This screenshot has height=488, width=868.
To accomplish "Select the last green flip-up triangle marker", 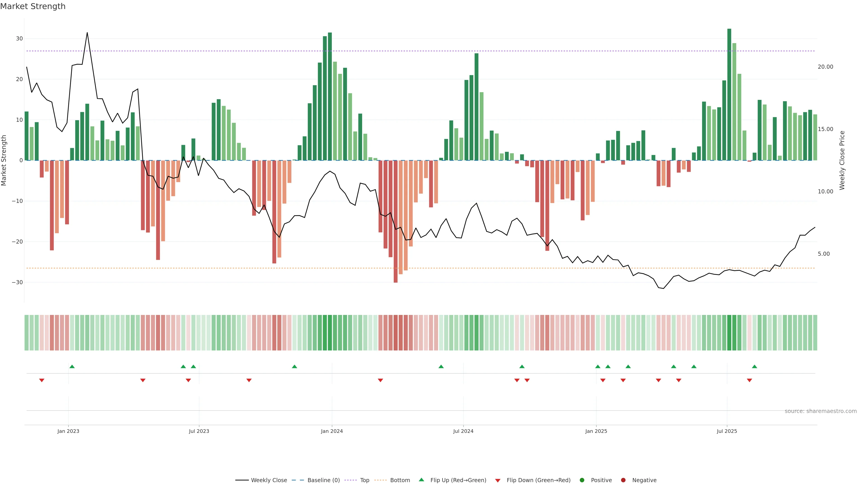I will (755, 366).
